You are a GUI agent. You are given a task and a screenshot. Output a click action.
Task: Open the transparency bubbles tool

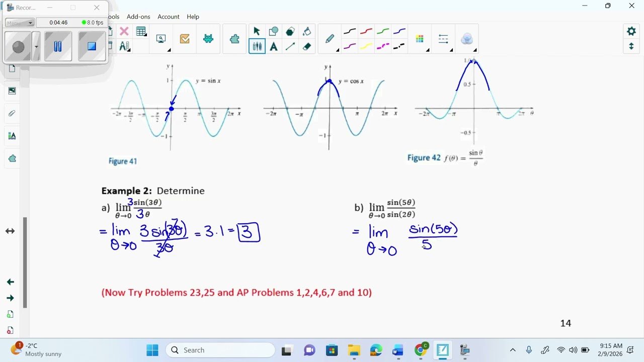467,39
